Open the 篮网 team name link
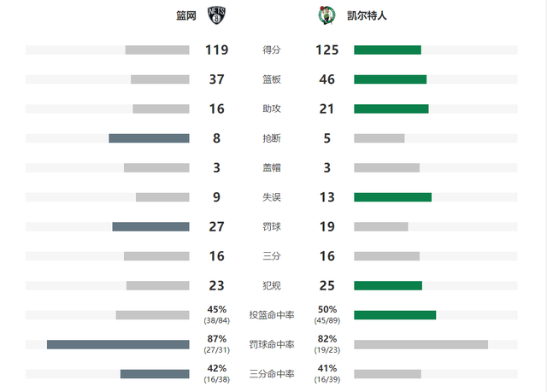Image resolution: width=547 pixels, height=392 pixels. (x=186, y=15)
